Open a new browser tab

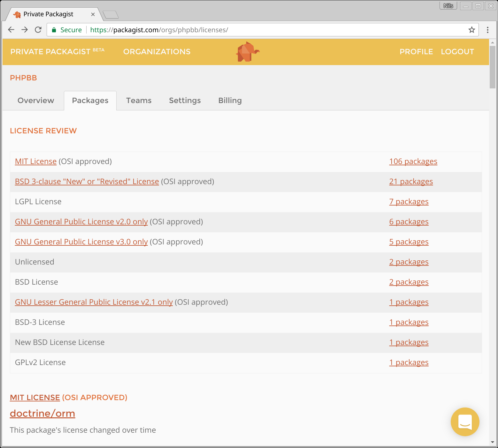coord(111,14)
